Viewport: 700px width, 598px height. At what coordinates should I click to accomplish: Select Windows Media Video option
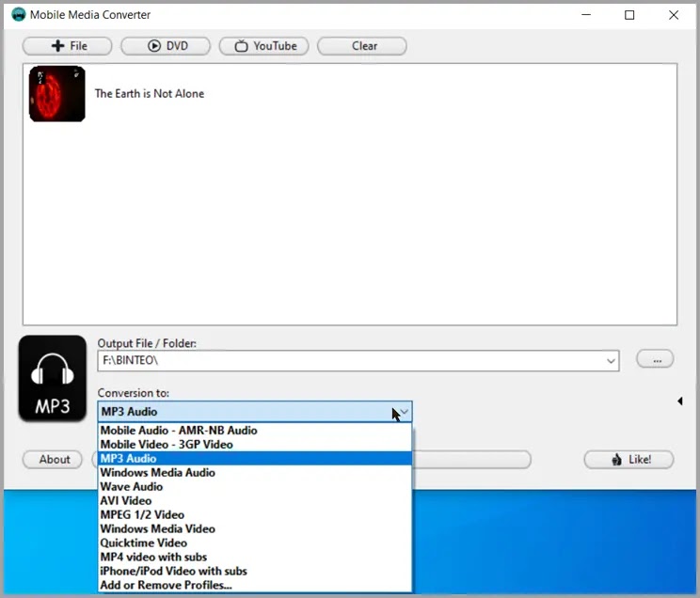(x=255, y=528)
